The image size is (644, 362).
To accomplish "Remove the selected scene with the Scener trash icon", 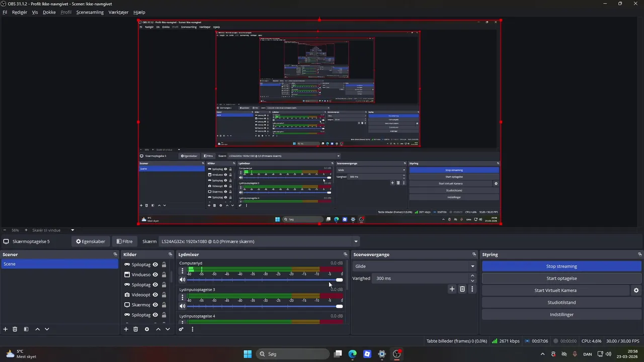I will [x=15, y=329].
